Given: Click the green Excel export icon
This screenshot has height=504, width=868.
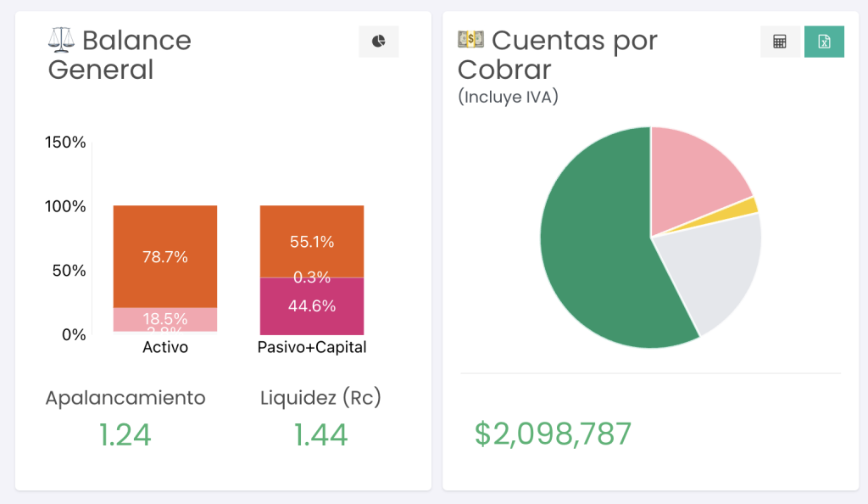Looking at the screenshot, I should pyautogui.click(x=824, y=42).
